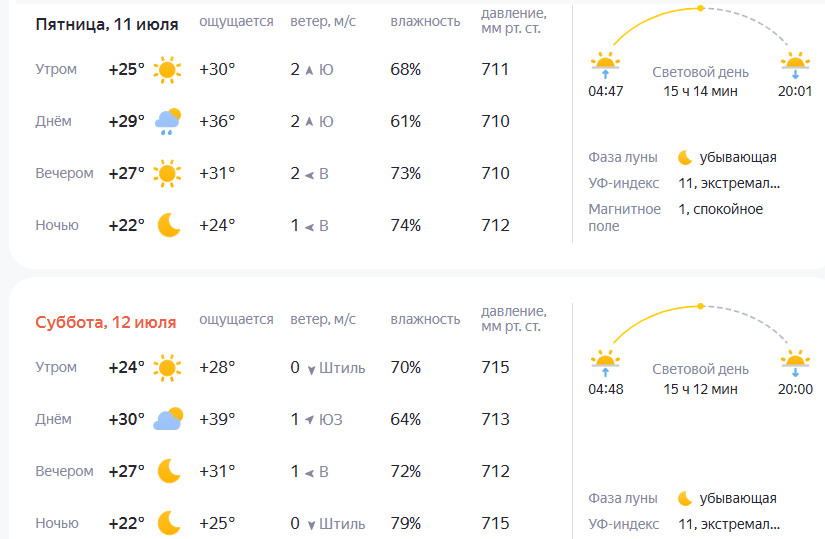Click the sun marker on Friday's daylight arc
The height and width of the screenshot is (539, 825).
700,8
